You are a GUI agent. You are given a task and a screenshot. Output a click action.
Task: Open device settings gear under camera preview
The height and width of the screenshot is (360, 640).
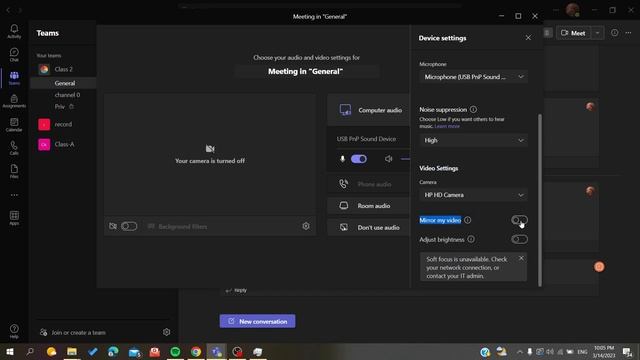click(306, 226)
